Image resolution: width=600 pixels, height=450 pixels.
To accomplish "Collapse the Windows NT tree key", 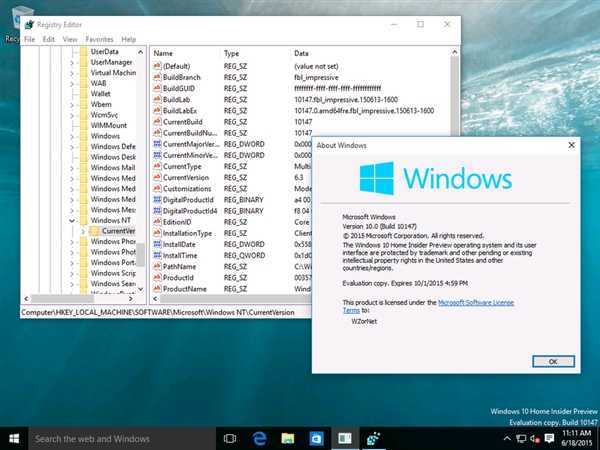I will (72, 220).
